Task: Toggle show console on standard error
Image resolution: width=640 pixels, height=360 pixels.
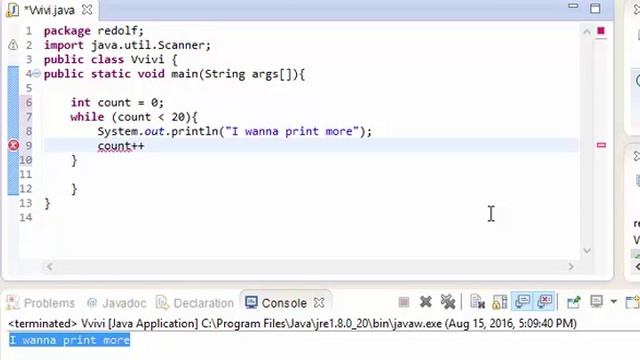Action: coord(545,302)
